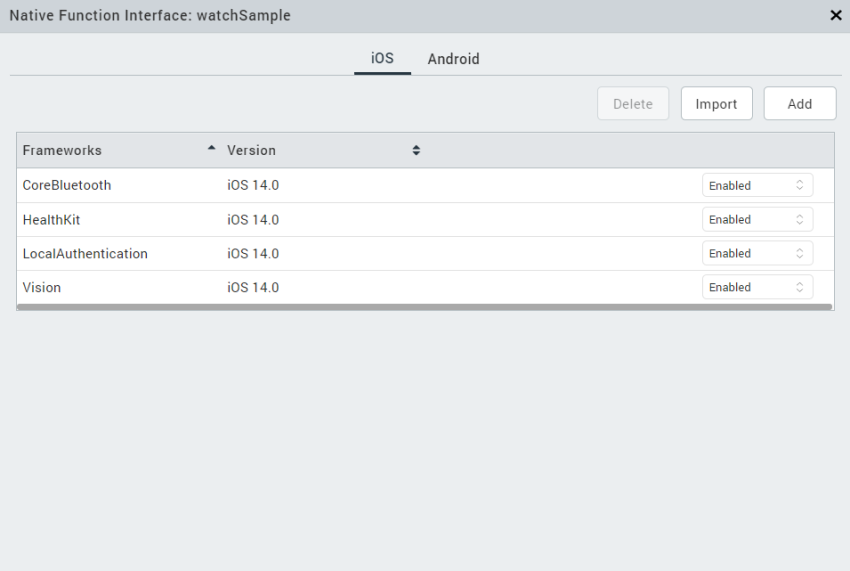The height and width of the screenshot is (571, 850).
Task: Click iOS 14.0 version of Vision
Action: 253,287
